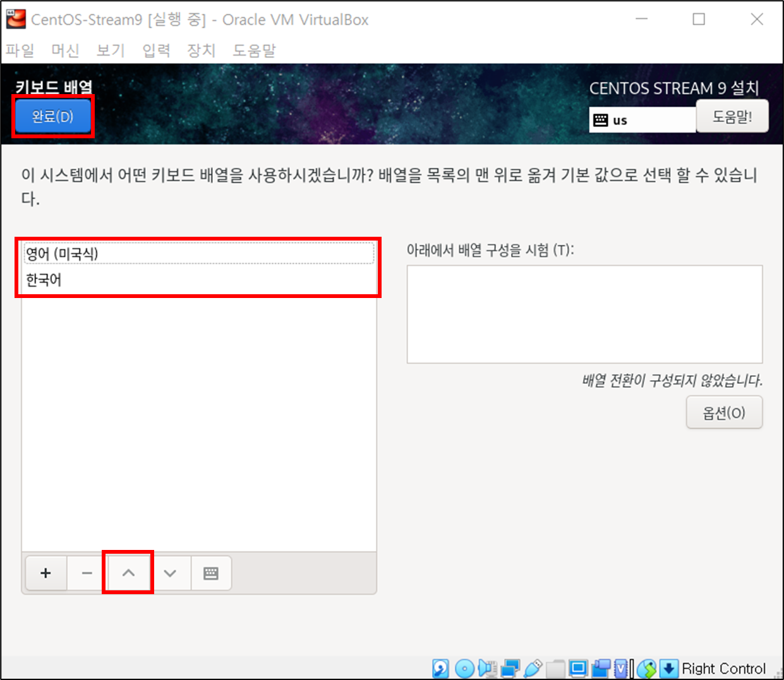Image resolution: width=784 pixels, height=680 pixels.
Task: Move selected layout down with arrow
Action: [170, 573]
